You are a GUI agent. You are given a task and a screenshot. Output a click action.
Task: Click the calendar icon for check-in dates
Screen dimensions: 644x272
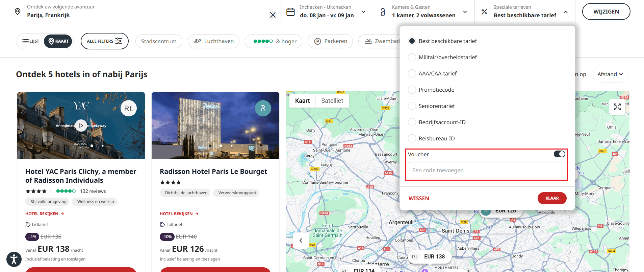coord(290,12)
